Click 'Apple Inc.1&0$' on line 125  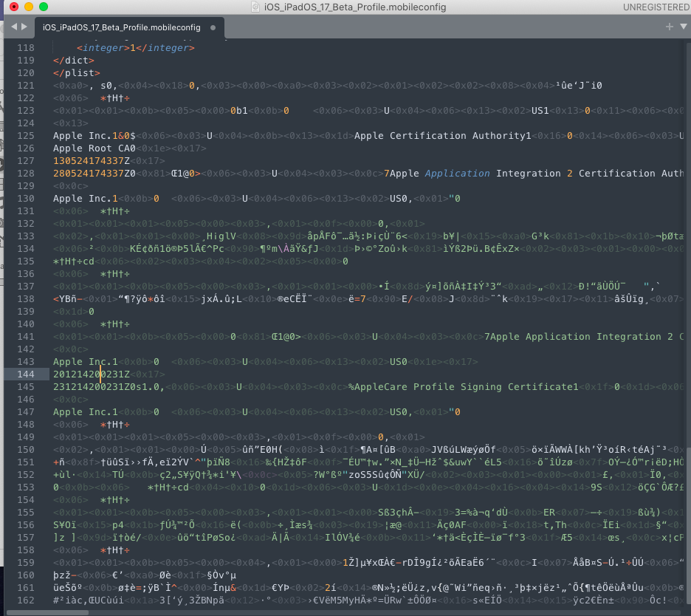94,136
